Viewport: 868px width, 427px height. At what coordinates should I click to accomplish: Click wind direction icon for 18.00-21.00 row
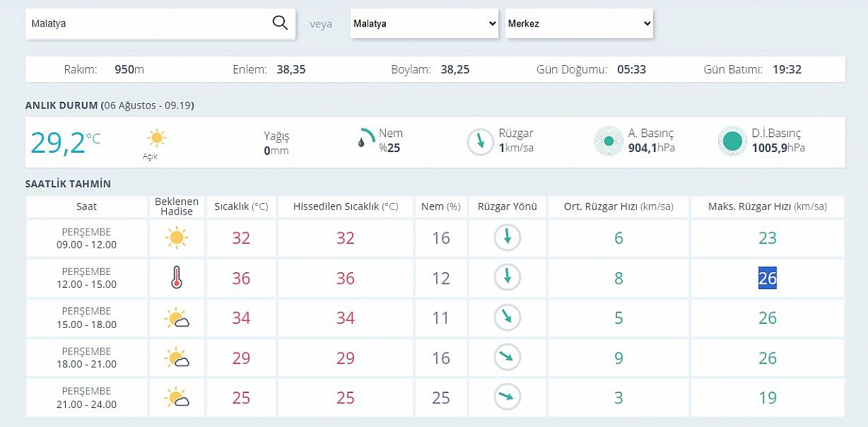tap(507, 358)
